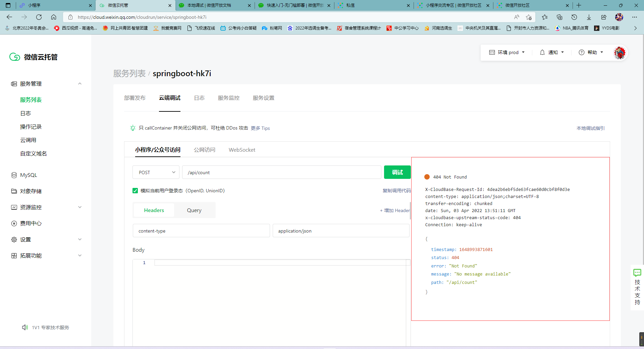Open the 更多 Tips link
Viewport: 644px width, 349px height.
260,128
